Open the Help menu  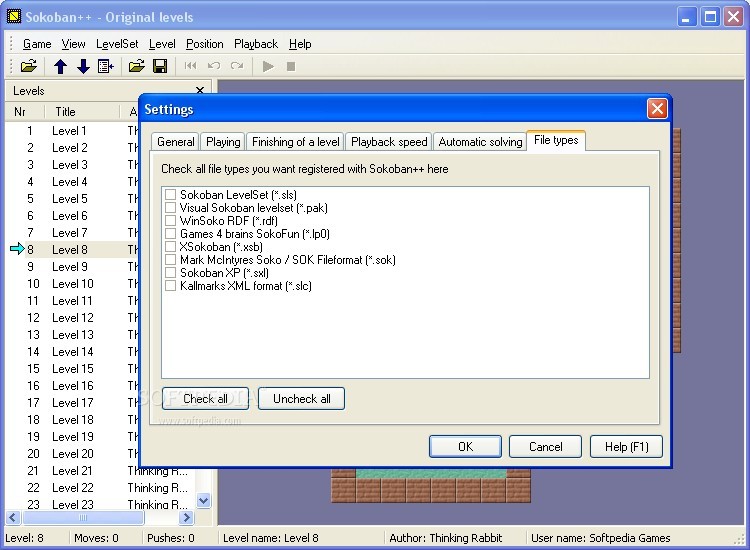pyautogui.click(x=300, y=44)
